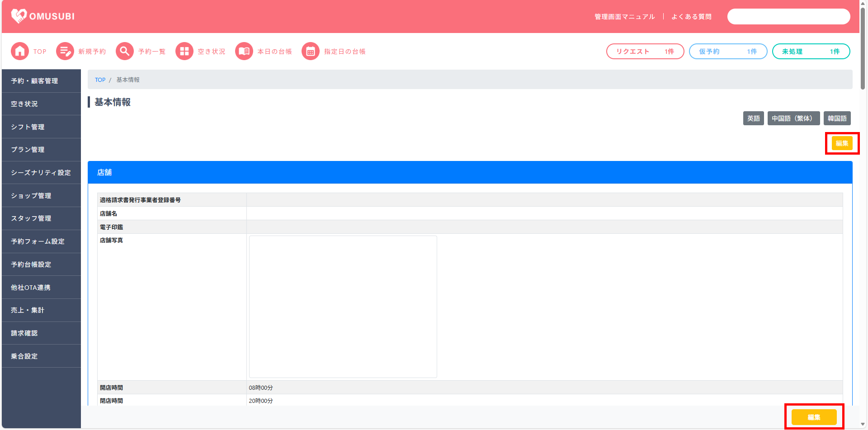Click the 未処理 1件 status badge
868x430 pixels.
tap(811, 52)
